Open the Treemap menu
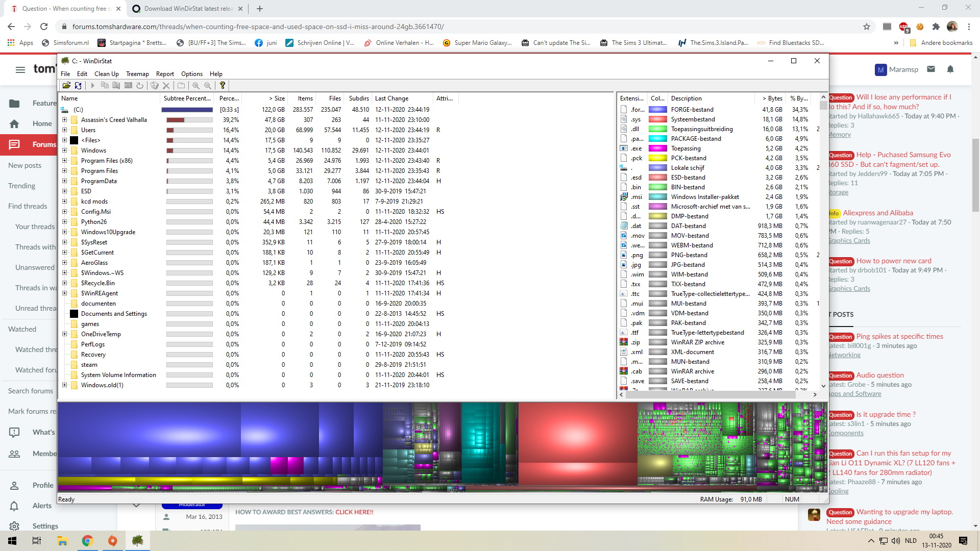The image size is (980, 551). [x=137, y=74]
